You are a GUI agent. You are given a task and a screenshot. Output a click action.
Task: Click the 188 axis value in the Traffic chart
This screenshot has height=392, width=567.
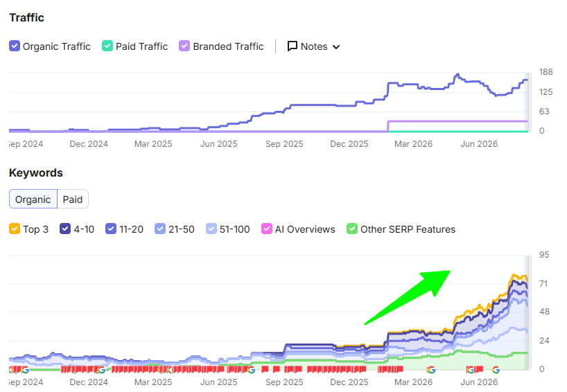[546, 72]
